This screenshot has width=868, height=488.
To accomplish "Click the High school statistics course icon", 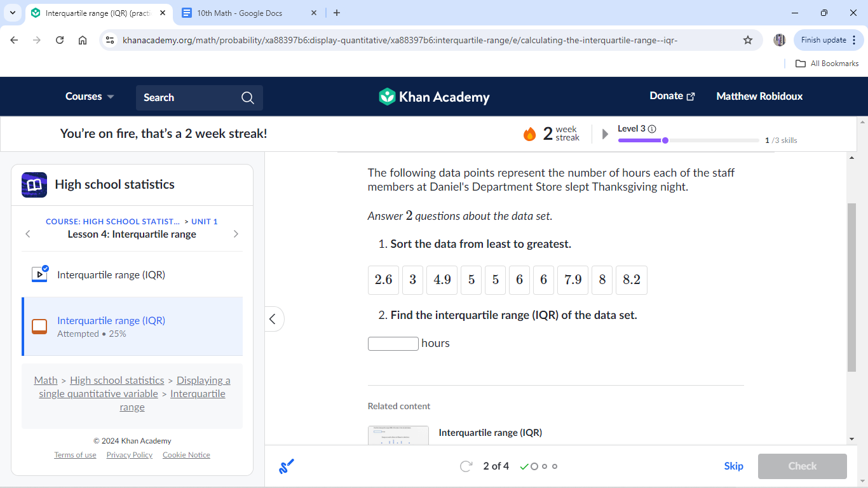I will (34, 185).
